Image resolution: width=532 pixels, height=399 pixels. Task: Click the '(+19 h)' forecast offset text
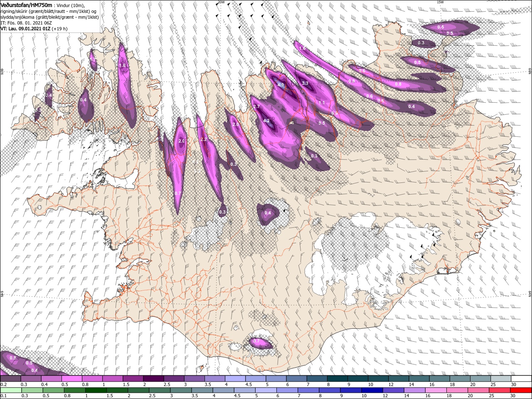[x=59, y=29]
